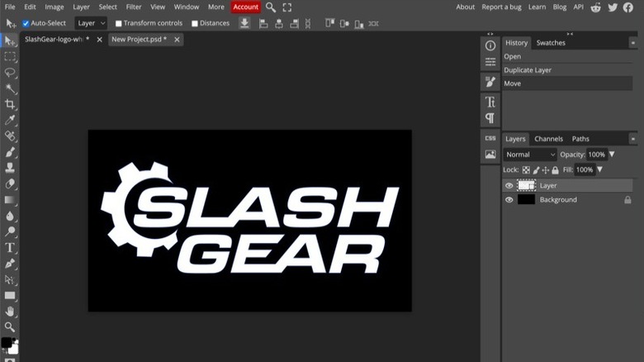This screenshot has height=362, width=644.
Task: Open the CSS panel icon
Action: click(490, 138)
